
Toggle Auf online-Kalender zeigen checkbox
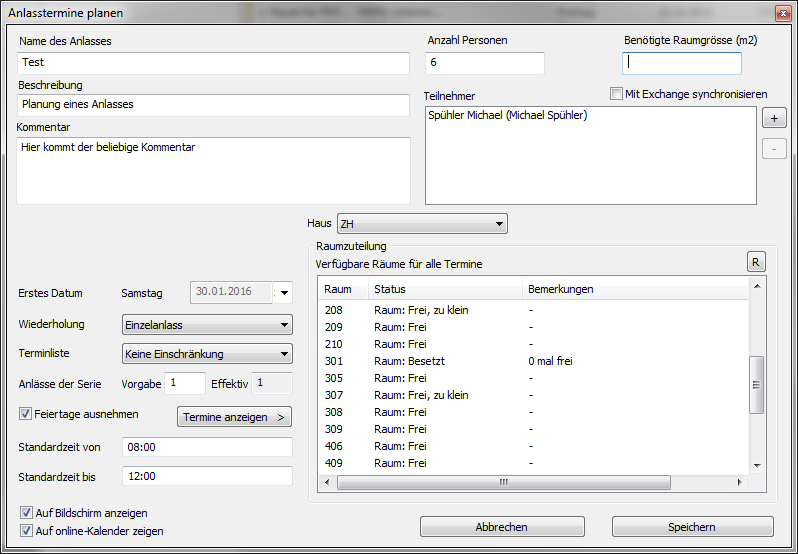26,531
